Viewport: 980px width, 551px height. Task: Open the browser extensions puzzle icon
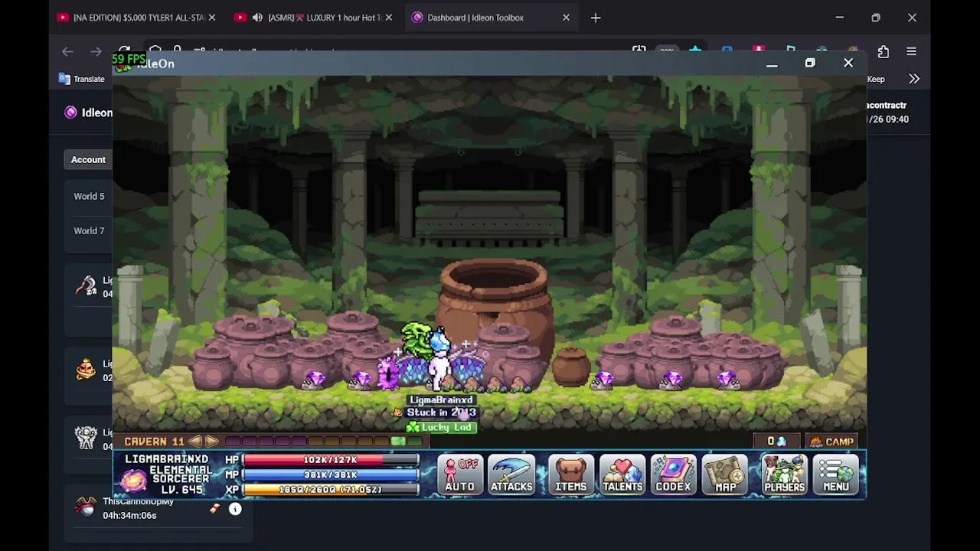[884, 51]
